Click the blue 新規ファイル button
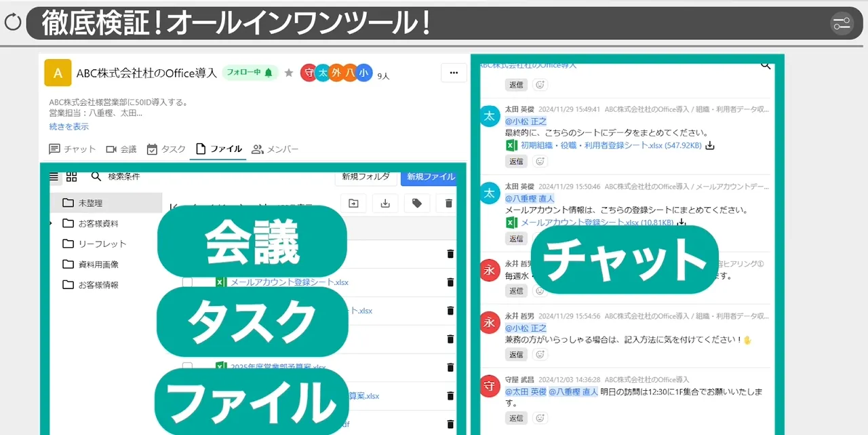868x435 pixels. 429,176
